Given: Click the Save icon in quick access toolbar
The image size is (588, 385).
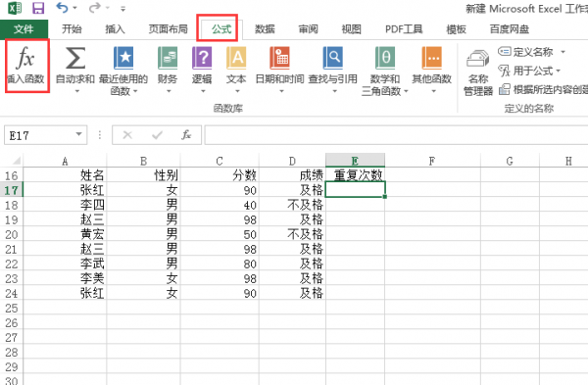Looking at the screenshot, I should [x=38, y=8].
